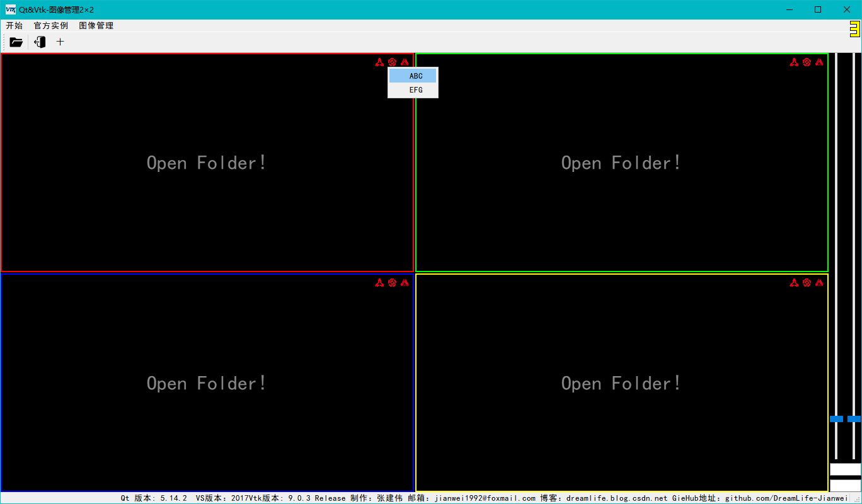Screen dimensions: 862x504
Task: Click the jianwei1992@foxmail.com email in status bar
Action: pyautogui.click(x=485, y=498)
